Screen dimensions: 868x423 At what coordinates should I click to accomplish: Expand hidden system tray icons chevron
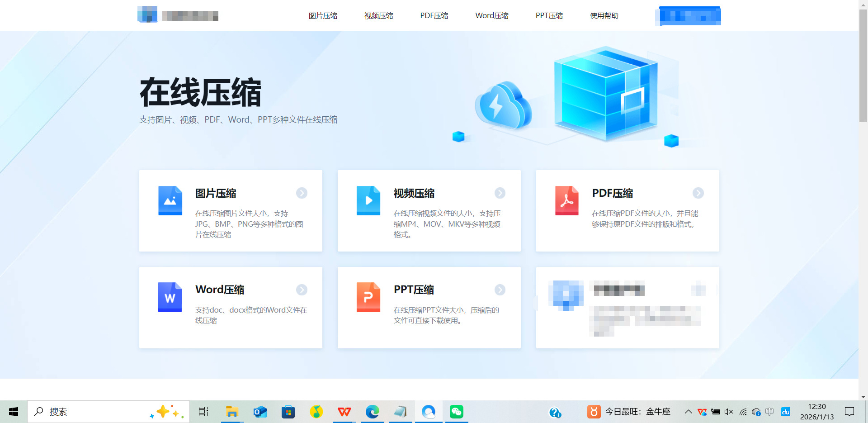[x=688, y=412]
